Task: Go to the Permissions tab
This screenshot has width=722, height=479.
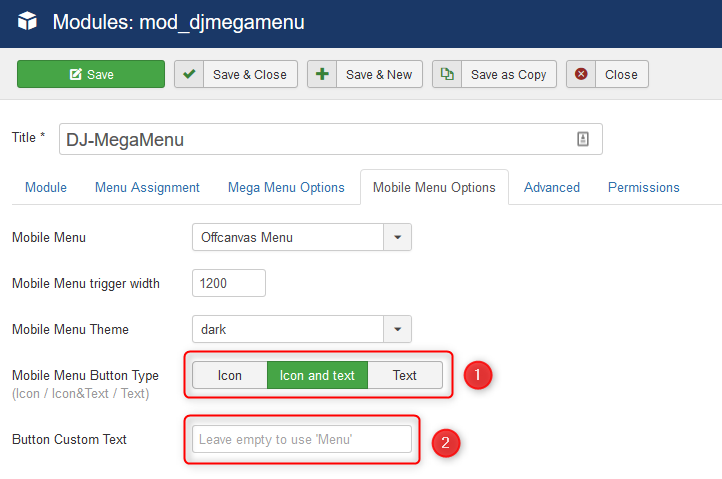Action: pyautogui.click(x=644, y=187)
